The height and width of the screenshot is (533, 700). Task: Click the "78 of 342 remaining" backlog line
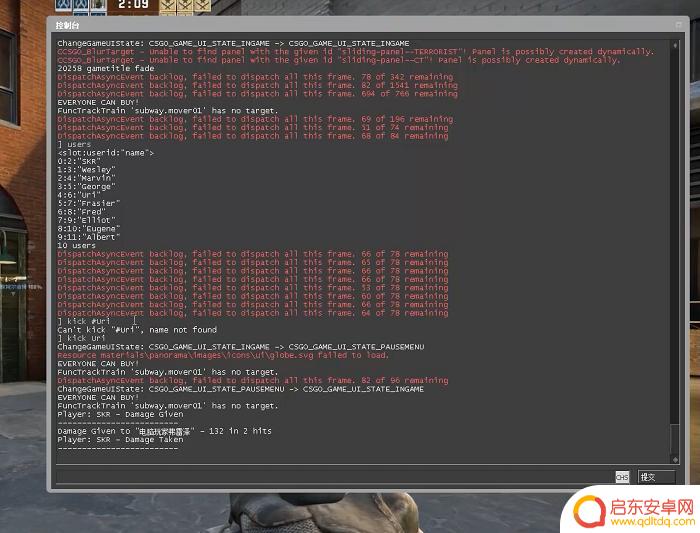(255, 77)
